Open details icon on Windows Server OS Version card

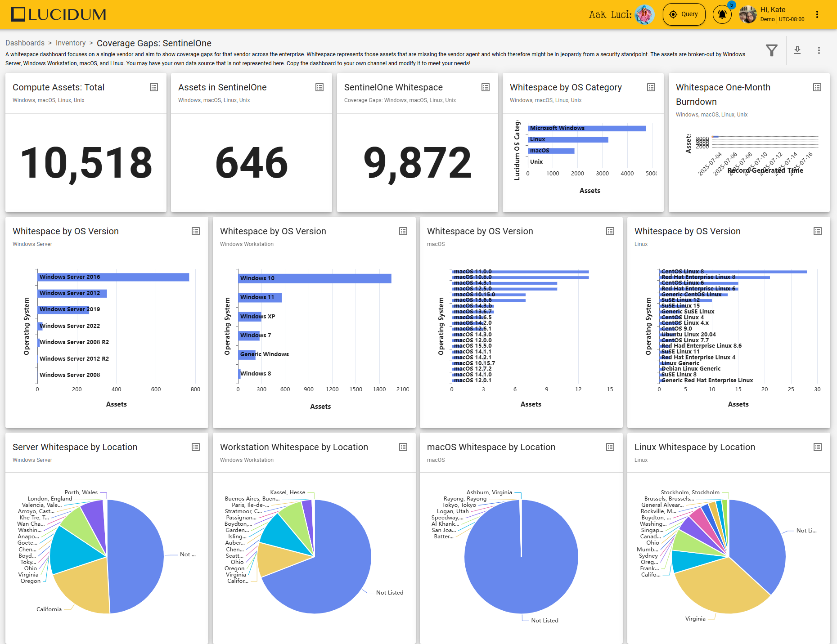click(196, 231)
